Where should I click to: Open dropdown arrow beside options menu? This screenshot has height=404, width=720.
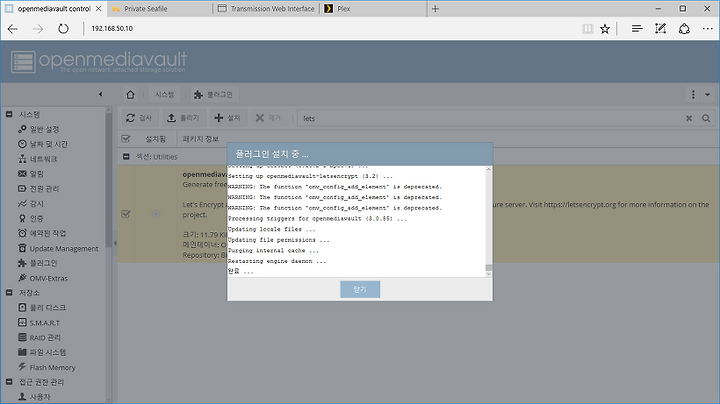708,95
